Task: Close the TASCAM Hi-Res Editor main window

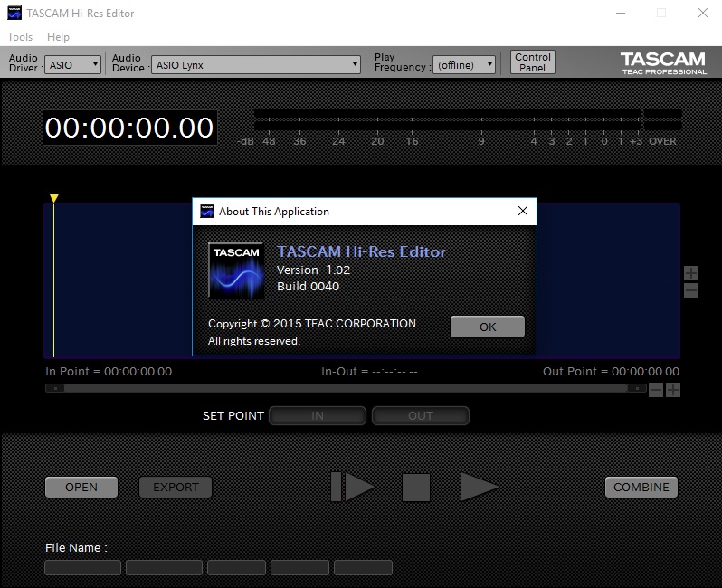Action: coord(703,13)
